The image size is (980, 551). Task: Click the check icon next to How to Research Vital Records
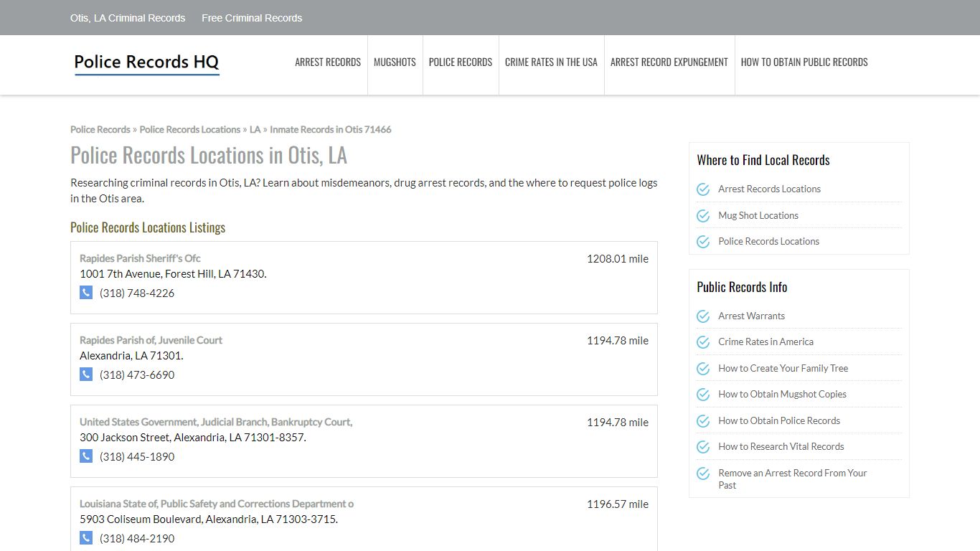(x=703, y=447)
